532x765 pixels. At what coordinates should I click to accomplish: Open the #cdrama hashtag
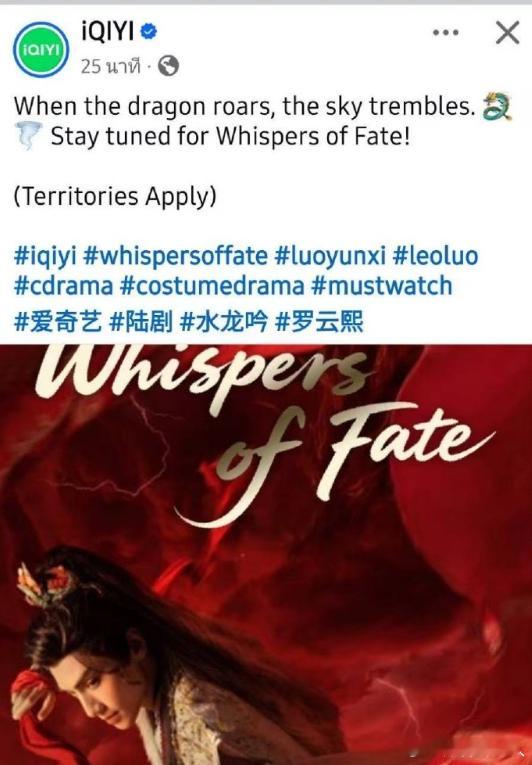coord(63,286)
